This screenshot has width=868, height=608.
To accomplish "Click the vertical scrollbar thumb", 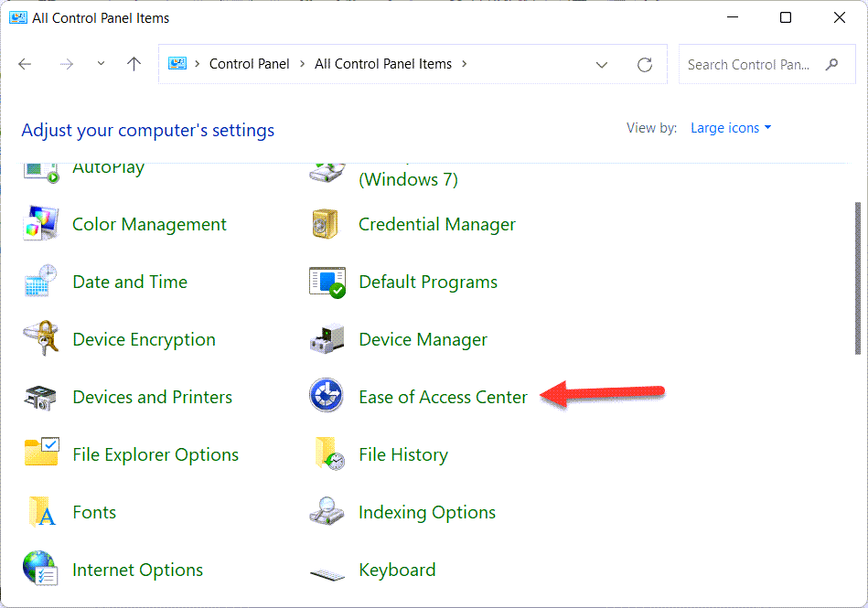I will 857,278.
